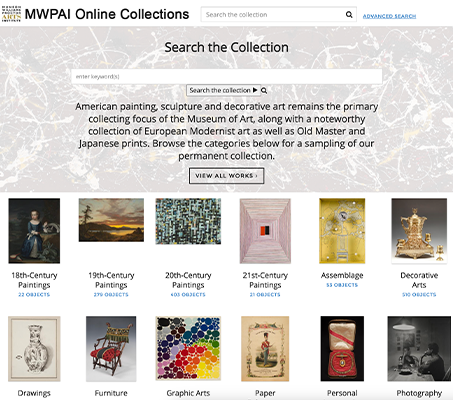Image resolution: width=453 pixels, height=400 pixels.
Task: Open the 18th-Century Paintings portrait thumbnail
Action: [34, 231]
